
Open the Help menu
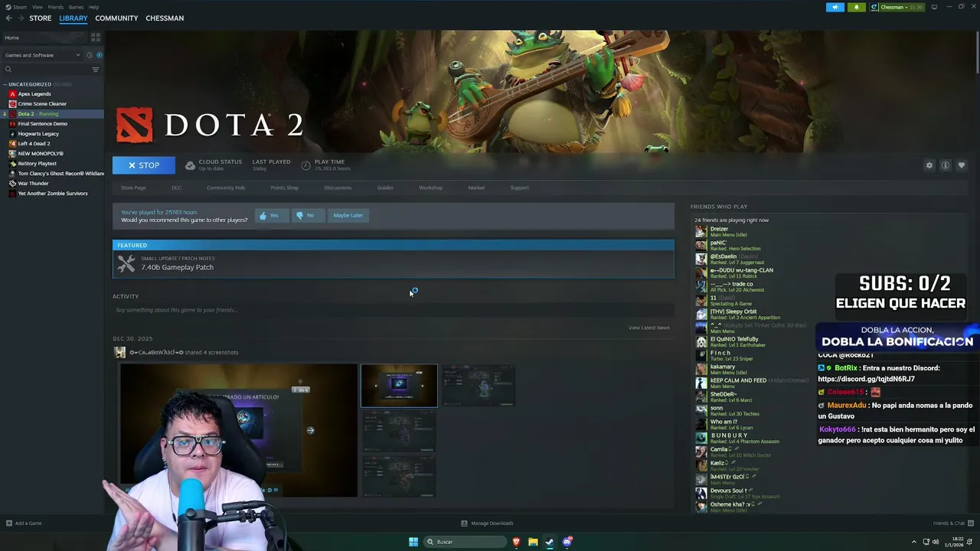click(x=93, y=7)
